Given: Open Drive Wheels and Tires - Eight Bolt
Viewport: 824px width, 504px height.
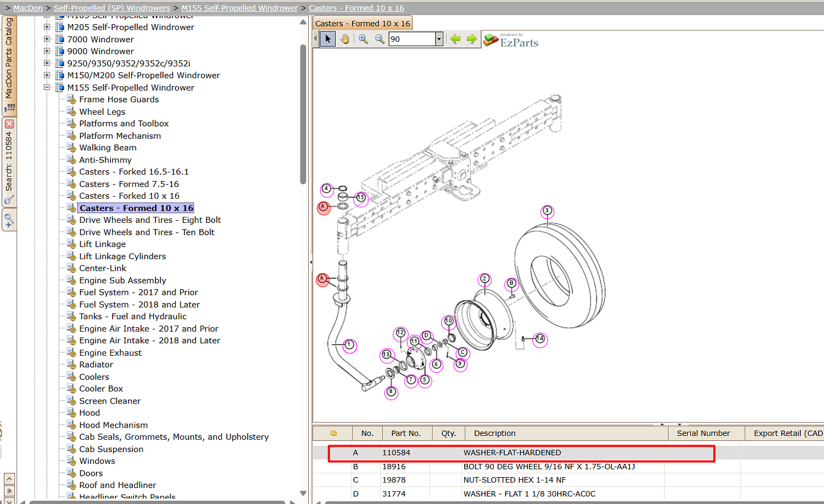Looking at the screenshot, I should pos(150,220).
